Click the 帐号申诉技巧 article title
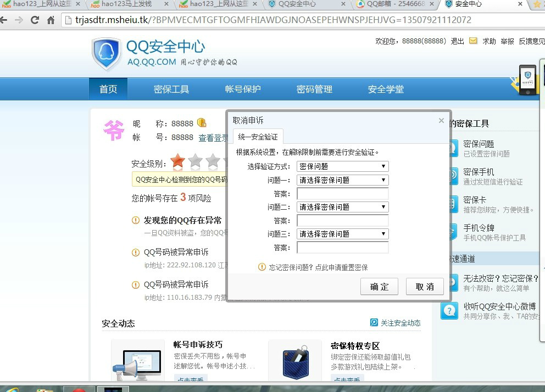Screen dimensions: 545x392 point(198,344)
